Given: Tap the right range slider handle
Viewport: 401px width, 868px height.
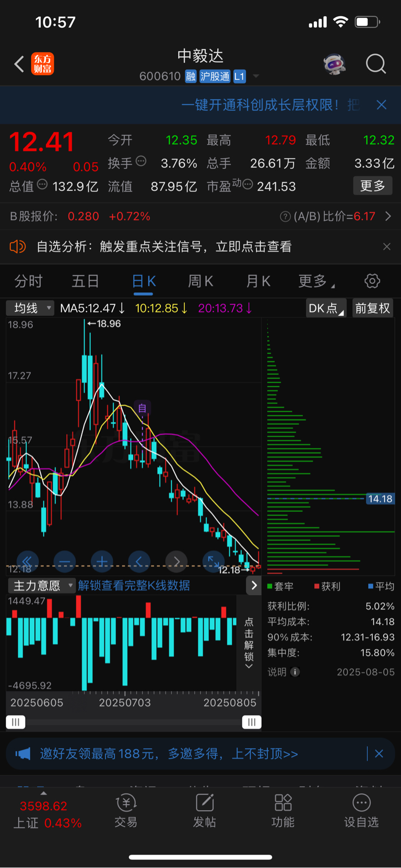Looking at the screenshot, I should tap(252, 722).
